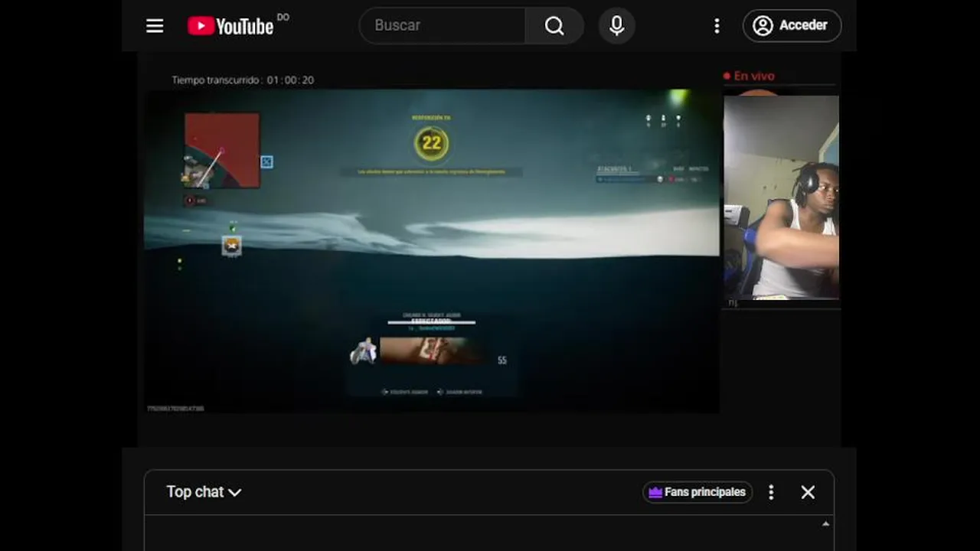
Task: Open the Fans principales leaderboard button
Action: pyautogui.click(x=697, y=492)
